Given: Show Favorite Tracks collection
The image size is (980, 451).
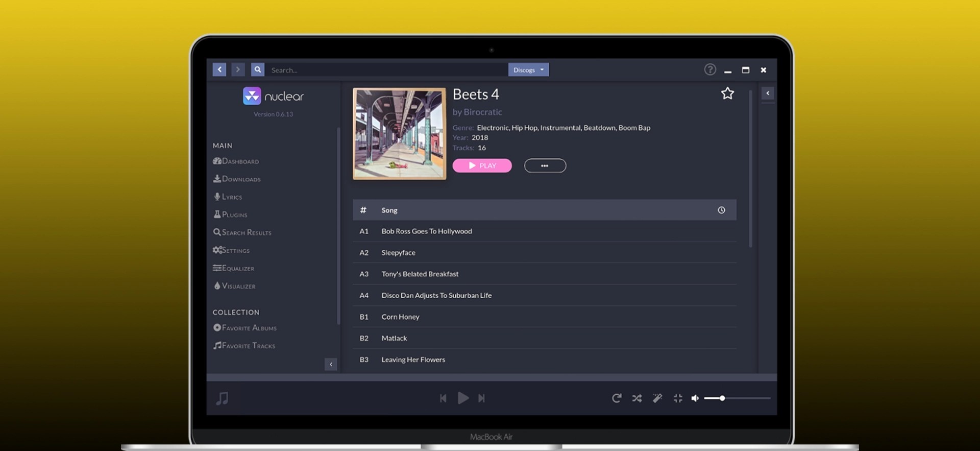Looking at the screenshot, I should [x=244, y=346].
